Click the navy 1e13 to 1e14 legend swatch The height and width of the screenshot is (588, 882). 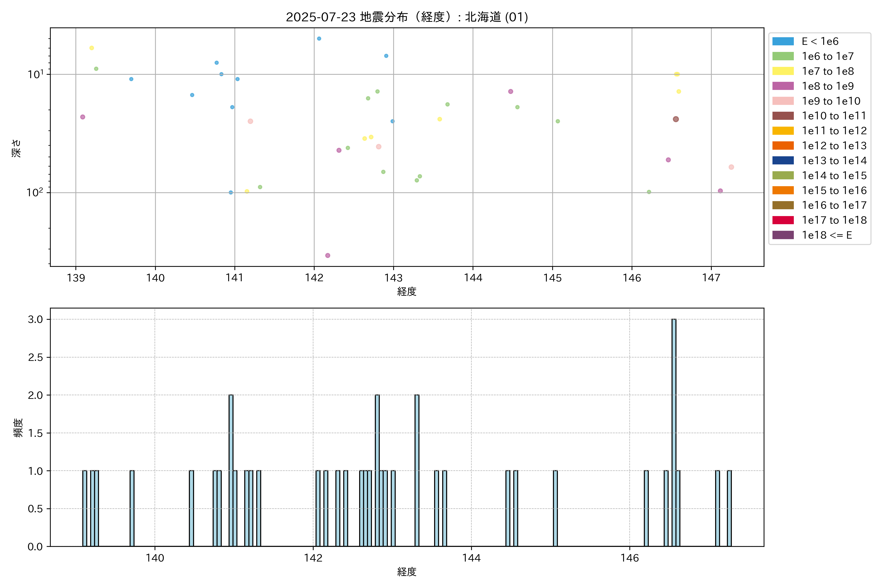783,160
